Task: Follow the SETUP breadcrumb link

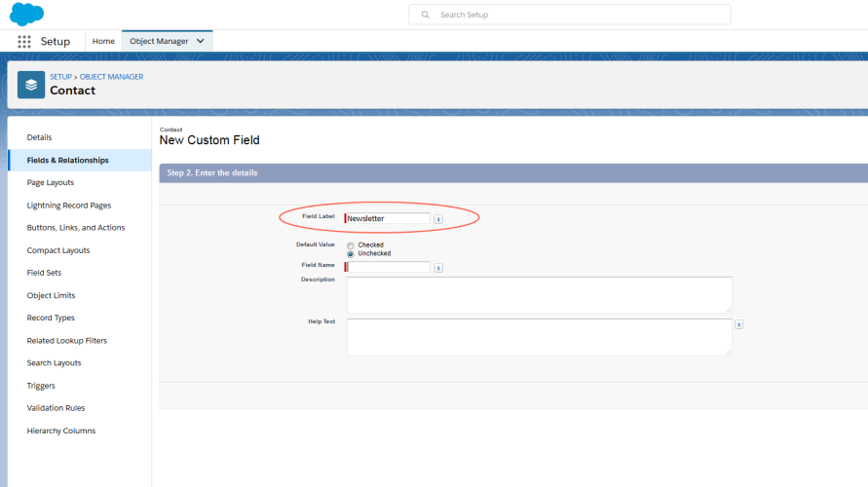Action: (60, 77)
